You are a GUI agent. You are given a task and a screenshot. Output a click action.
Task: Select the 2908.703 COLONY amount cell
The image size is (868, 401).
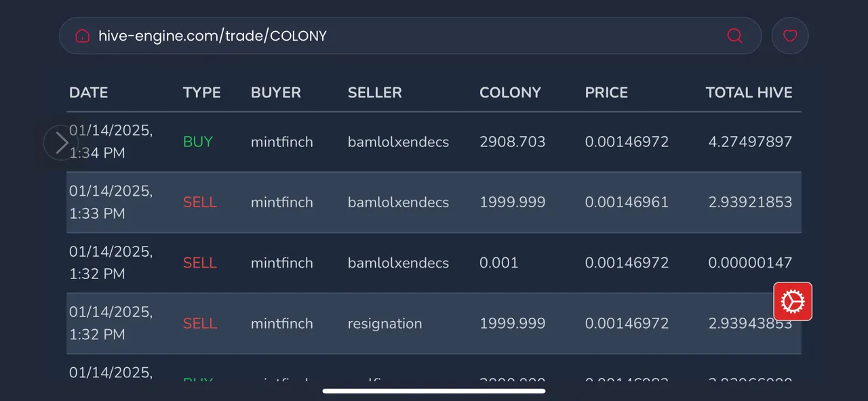[x=512, y=142]
